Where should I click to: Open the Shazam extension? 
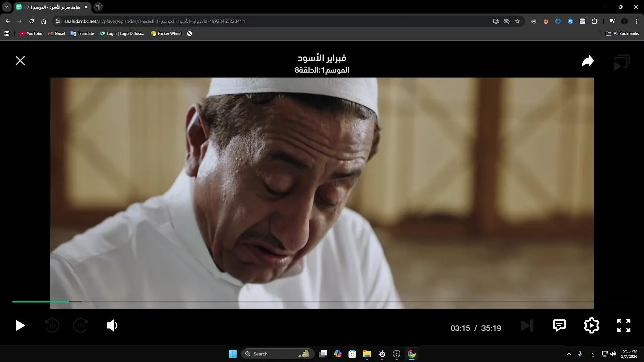tap(570, 21)
